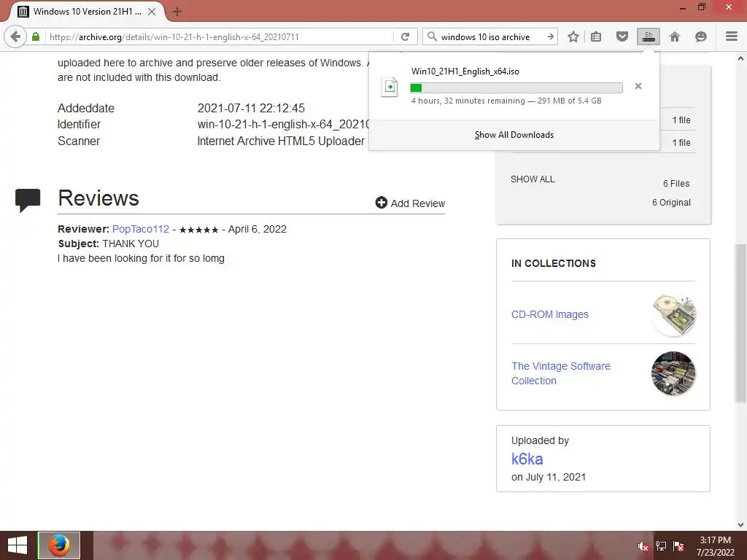Go back with the browser back arrow

15,36
